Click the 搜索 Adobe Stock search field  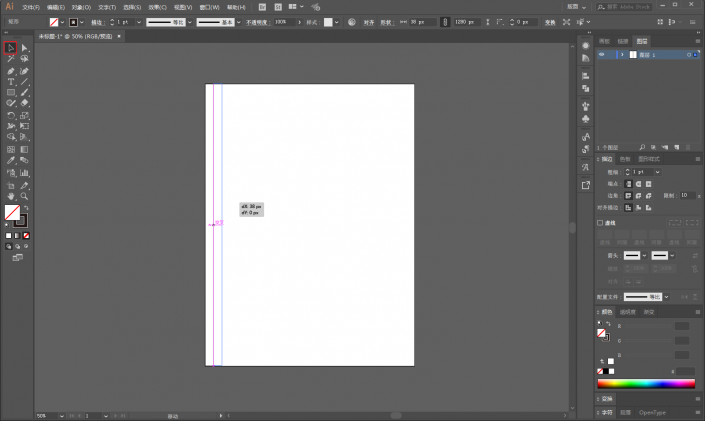tap(624, 7)
